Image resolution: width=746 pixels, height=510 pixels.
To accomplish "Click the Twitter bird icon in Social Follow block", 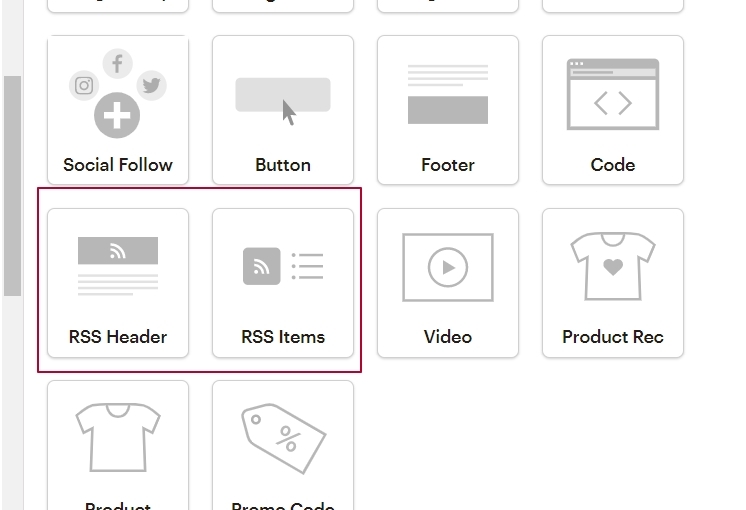I will point(151,85).
